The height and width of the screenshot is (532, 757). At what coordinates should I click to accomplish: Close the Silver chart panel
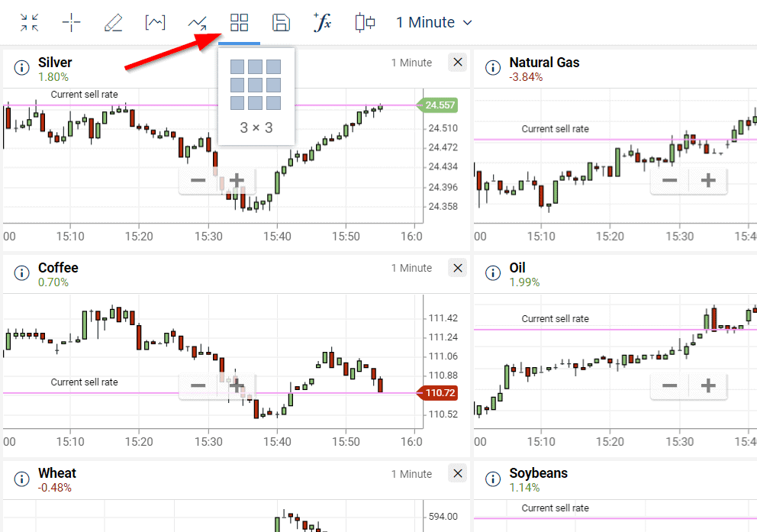pos(457,63)
